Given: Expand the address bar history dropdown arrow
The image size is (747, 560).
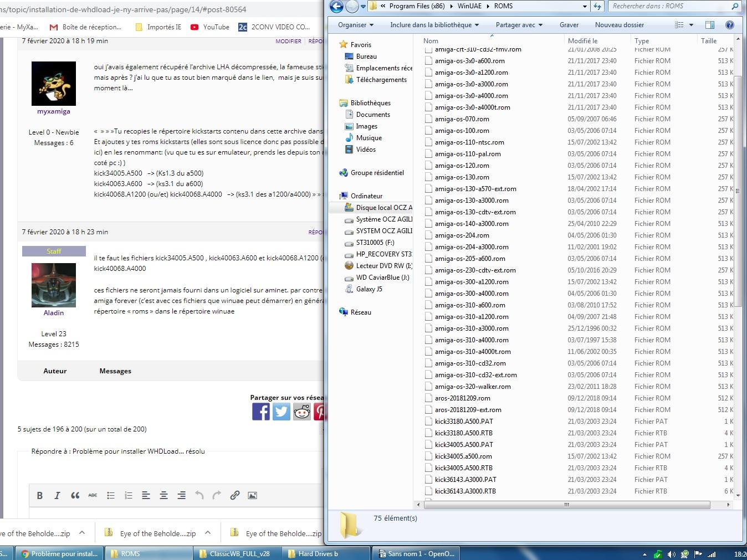Looking at the screenshot, I should pos(585,6).
